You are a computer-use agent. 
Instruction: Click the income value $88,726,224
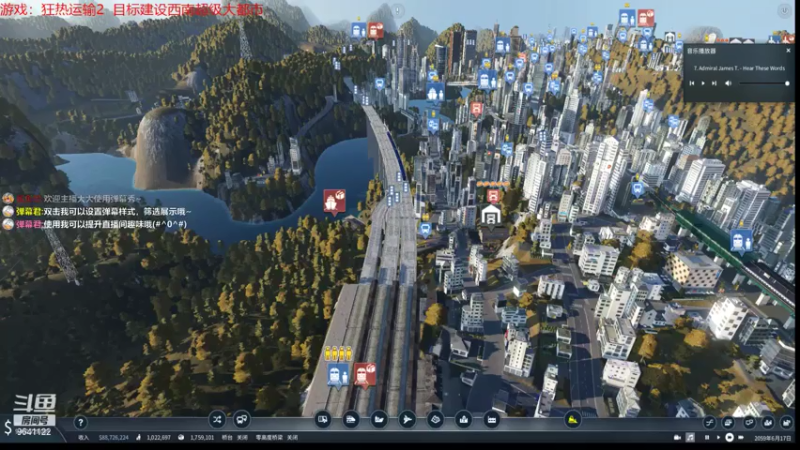click(x=113, y=437)
